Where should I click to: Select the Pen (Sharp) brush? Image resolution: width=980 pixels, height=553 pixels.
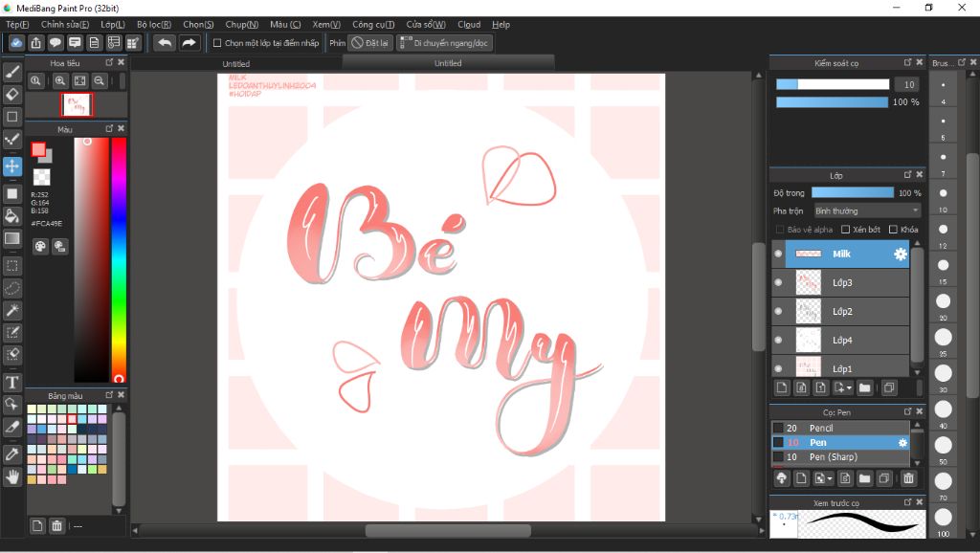[840, 456]
